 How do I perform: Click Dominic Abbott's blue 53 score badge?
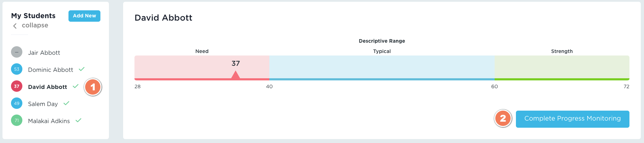tap(17, 69)
